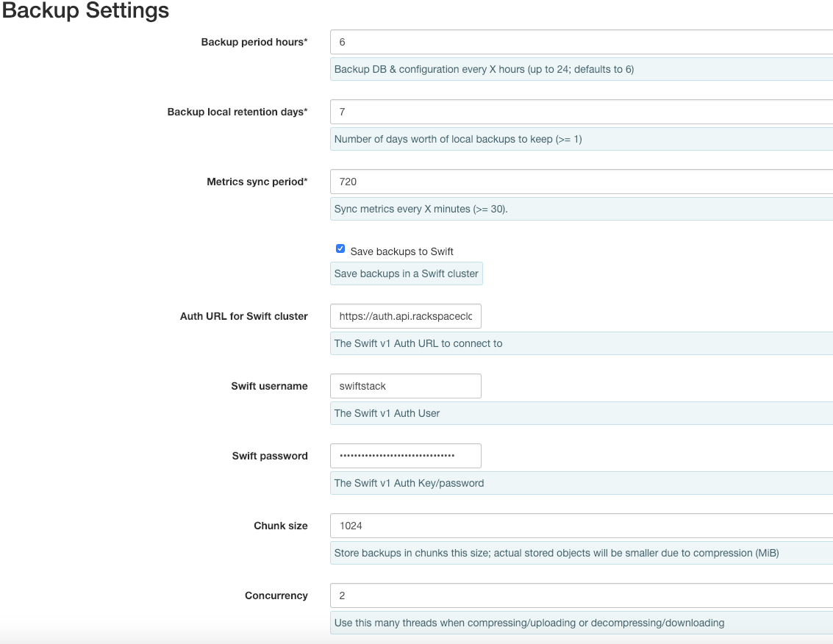Click into the Swift password field

click(405, 456)
